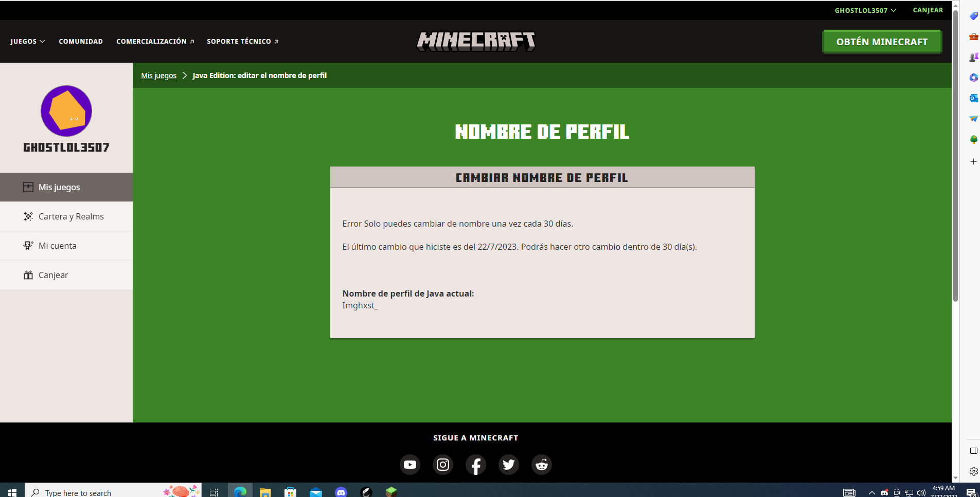Open Task View in the taskbar
Screen dimensions: 980x497
pos(214,492)
